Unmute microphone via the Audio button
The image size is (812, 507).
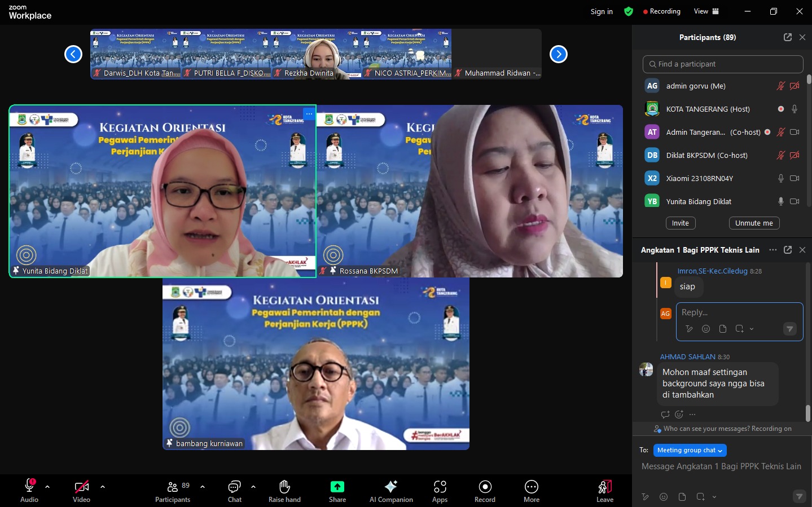click(29, 491)
